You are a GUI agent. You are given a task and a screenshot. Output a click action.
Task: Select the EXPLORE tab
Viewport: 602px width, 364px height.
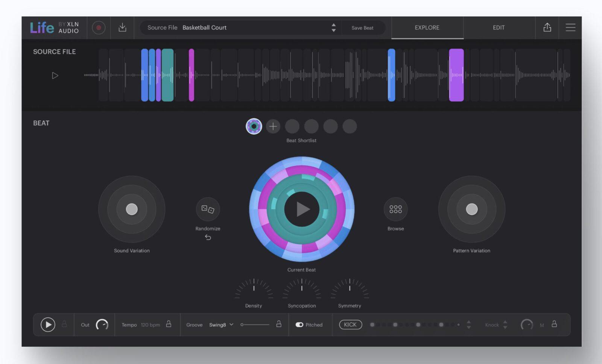(x=427, y=27)
